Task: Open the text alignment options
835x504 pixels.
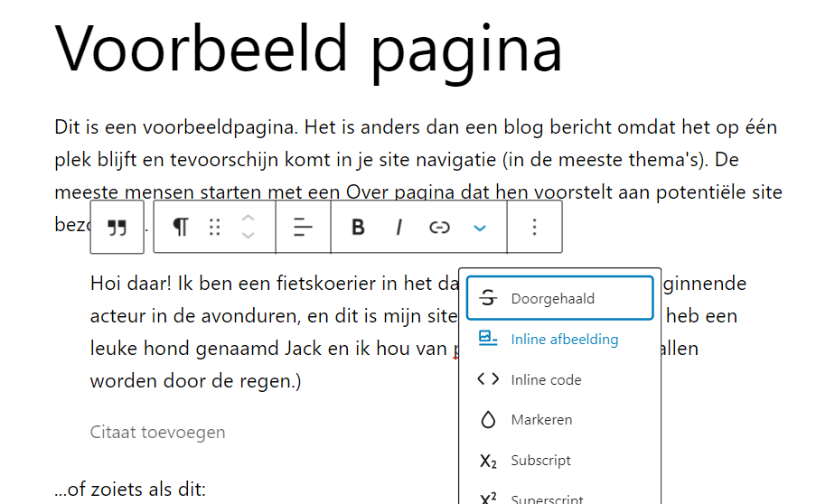Action: pos(303,227)
